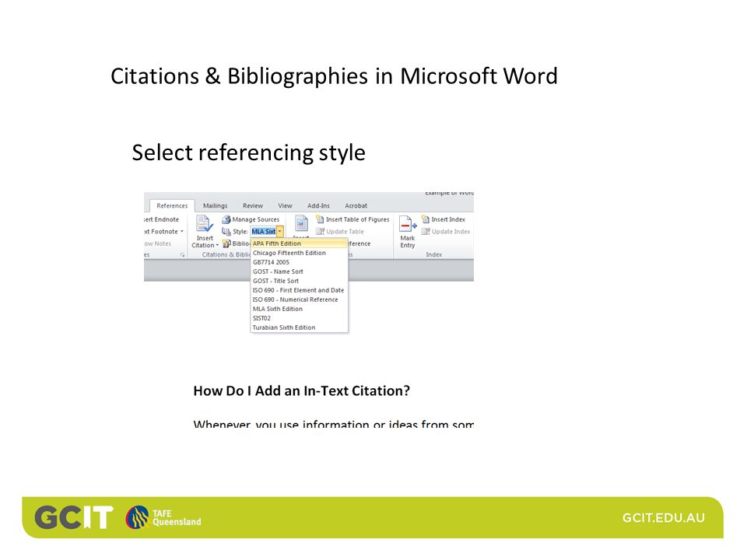
Task: Click 'How Do I Add an In-Text Citation?' heading
Action: click(x=302, y=391)
